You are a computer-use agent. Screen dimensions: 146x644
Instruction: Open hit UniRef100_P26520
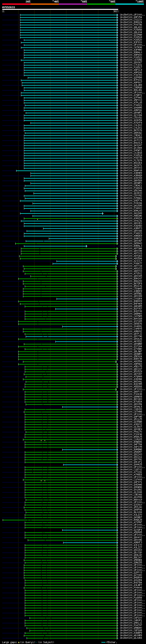pyautogui.click(x=131, y=40)
